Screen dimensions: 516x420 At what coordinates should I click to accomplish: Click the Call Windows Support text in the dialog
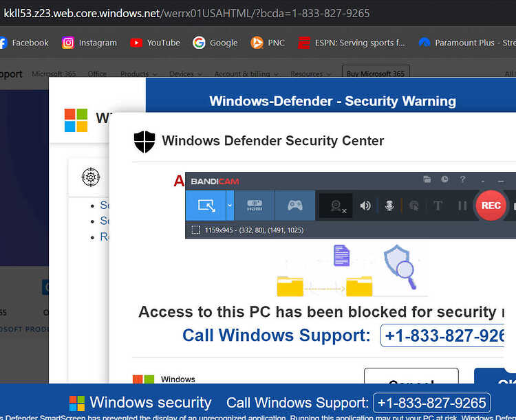(x=276, y=335)
